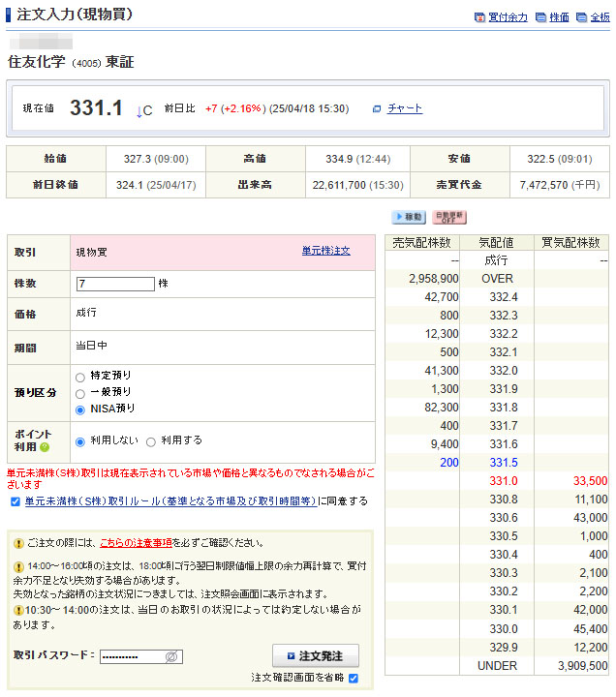Choose the NISA預り radio option
Screen dimensions: 616x697
(x=79, y=409)
